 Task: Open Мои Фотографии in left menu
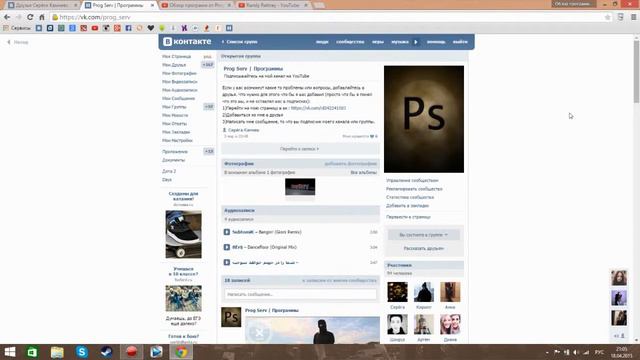tap(179, 73)
